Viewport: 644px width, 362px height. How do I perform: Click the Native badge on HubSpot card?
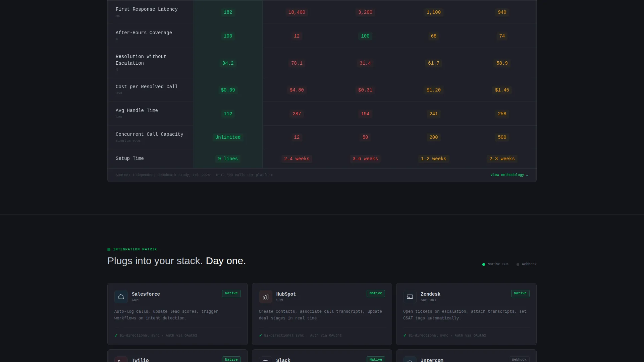376,294
